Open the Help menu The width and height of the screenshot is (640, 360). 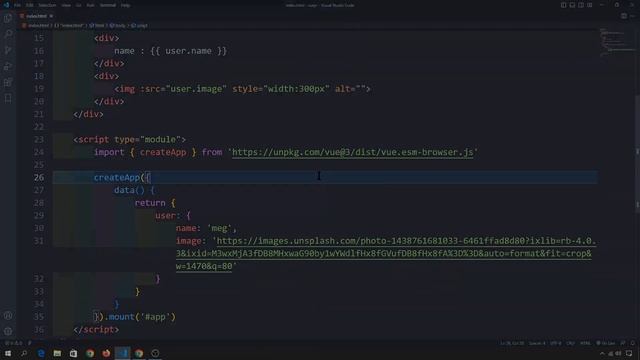pyautogui.click(x=126, y=5)
